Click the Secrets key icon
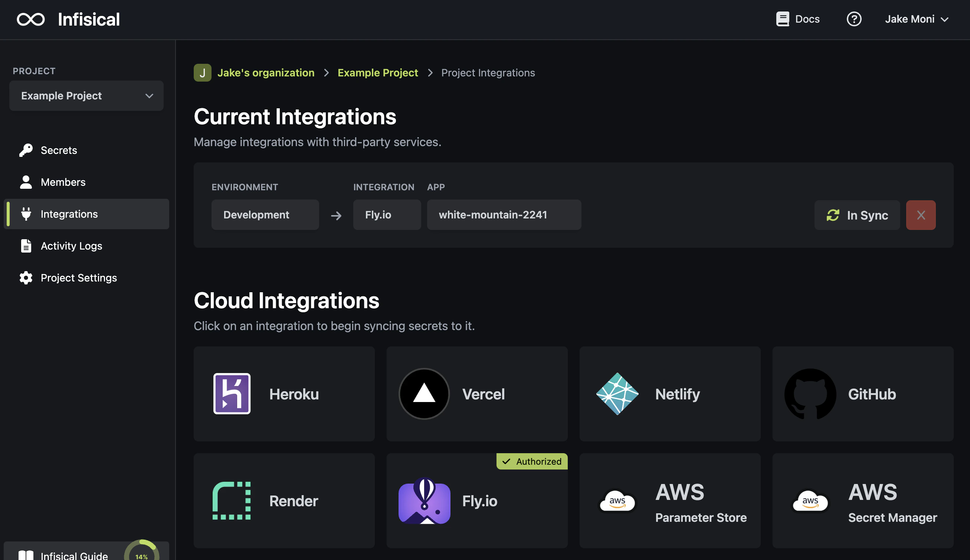 [26, 150]
